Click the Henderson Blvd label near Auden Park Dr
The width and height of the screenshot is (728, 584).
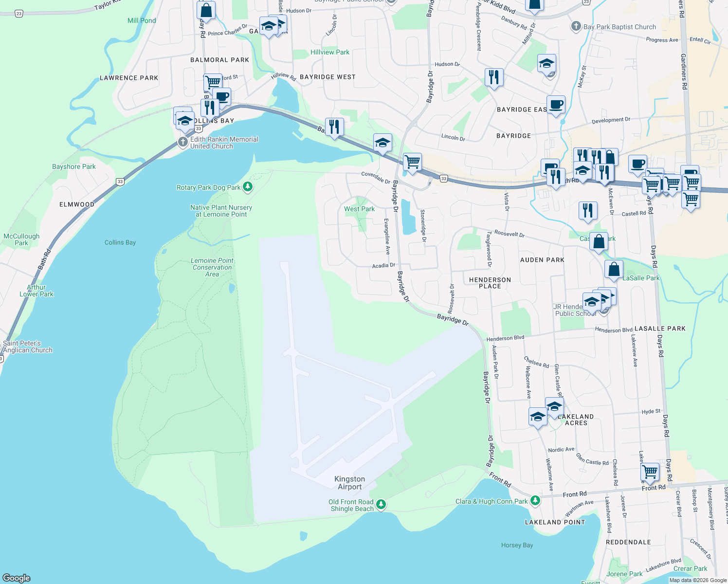[x=505, y=338]
